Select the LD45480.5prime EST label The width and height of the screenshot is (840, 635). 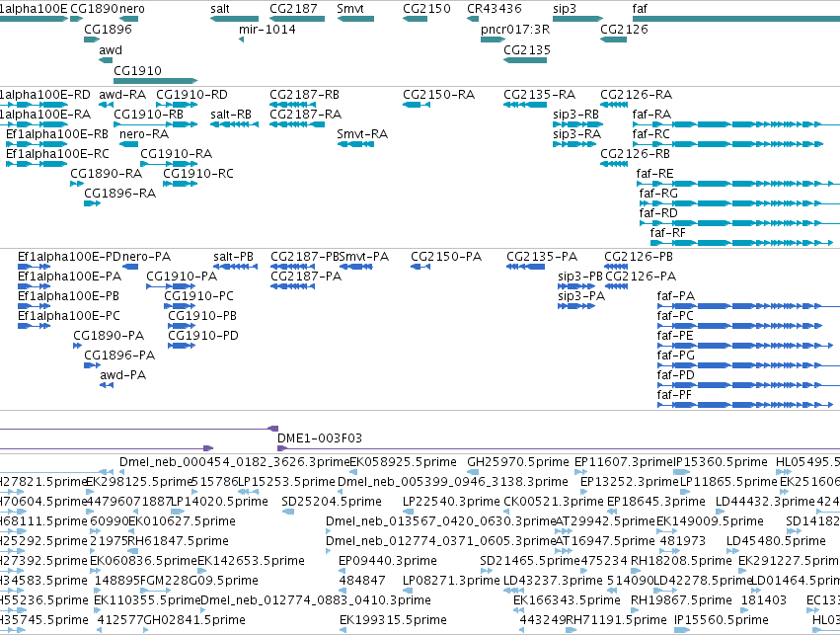point(776,542)
